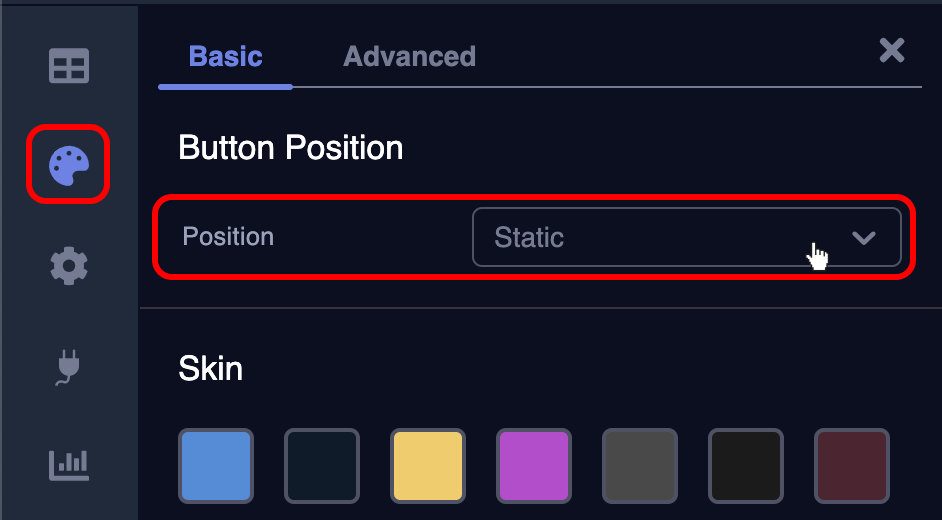The width and height of the screenshot is (942, 520).
Task: Pick the blue skin swatch
Action: 216,466
